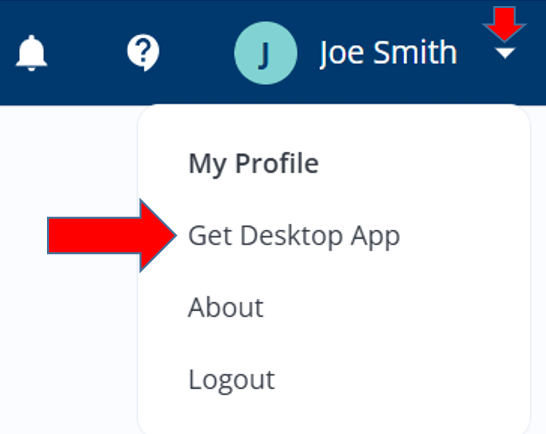Image resolution: width=546 pixels, height=434 pixels.
Task: Log out via the Logout entry
Action: pos(232,380)
